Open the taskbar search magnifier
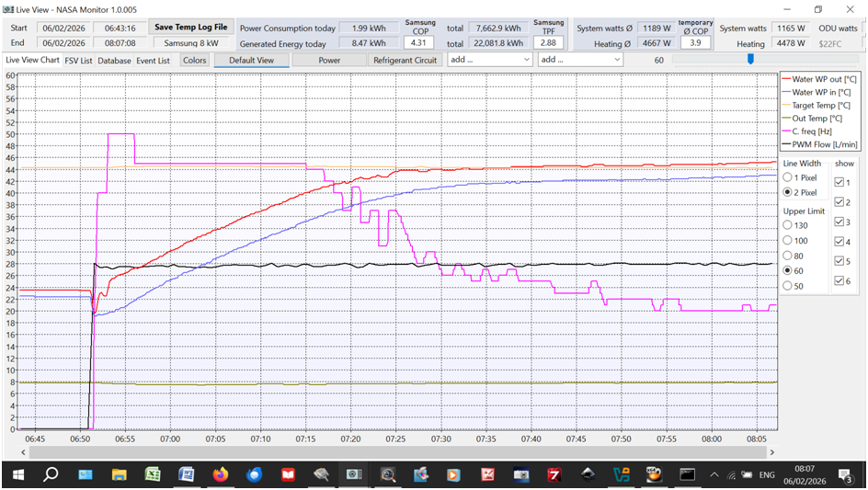This screenshot has width=868, height=490. (51, 474)
